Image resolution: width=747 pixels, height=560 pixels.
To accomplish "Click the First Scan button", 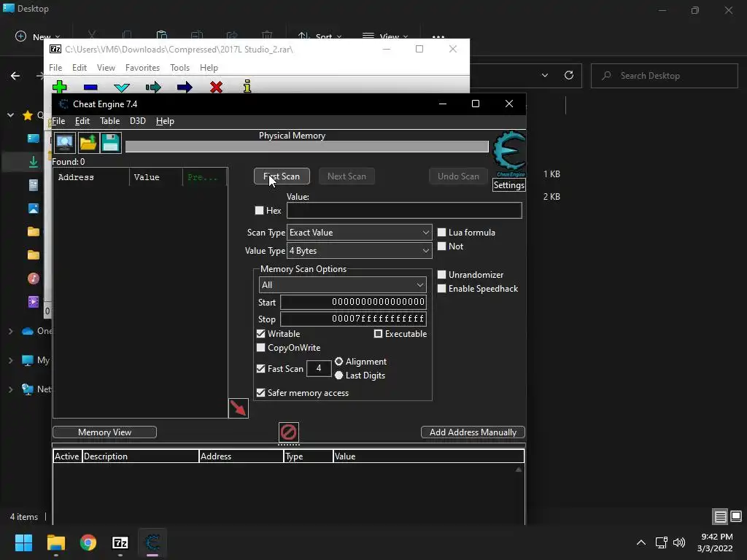I will coord(282,176).
